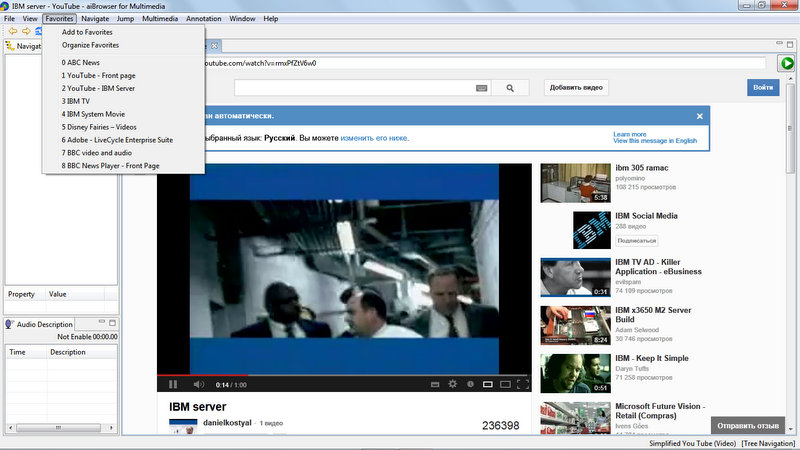Switch player to large size icon
800x450 pixels.
(x=505, y=384)
